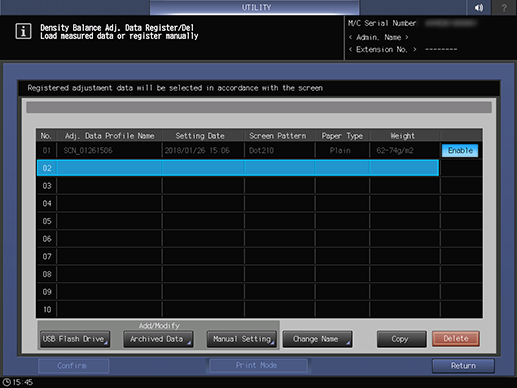Select empty row 08
This screenshot has height=388, width=517.
click(238, 274)
